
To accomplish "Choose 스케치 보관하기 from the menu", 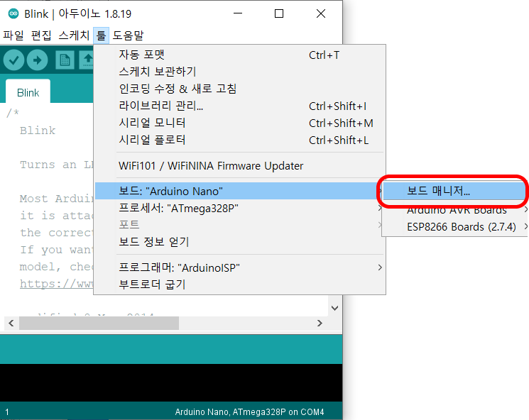I will coord(239,72).
